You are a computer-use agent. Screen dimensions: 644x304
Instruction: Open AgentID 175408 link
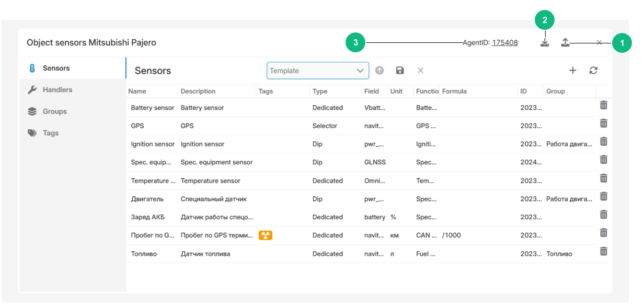[504, 42]
